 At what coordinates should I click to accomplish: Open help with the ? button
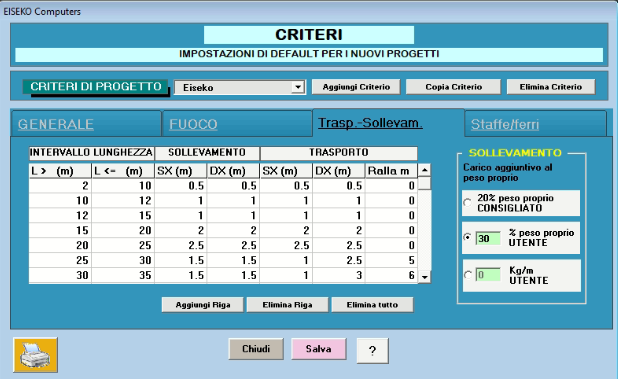click(372, 350)
